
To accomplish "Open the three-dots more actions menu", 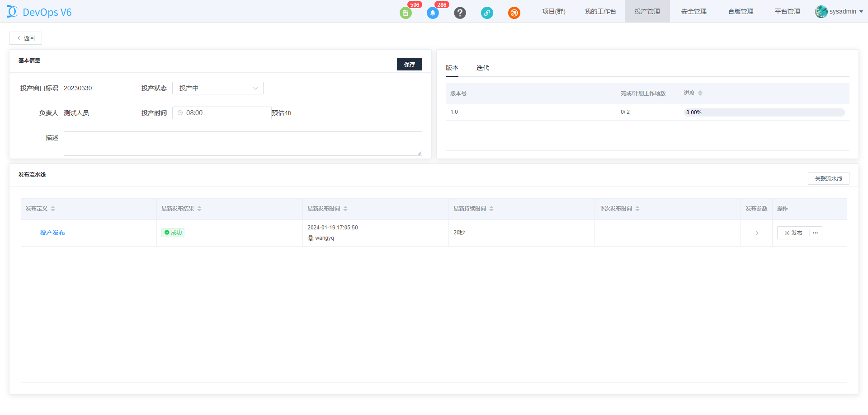I will click(815, 233).
